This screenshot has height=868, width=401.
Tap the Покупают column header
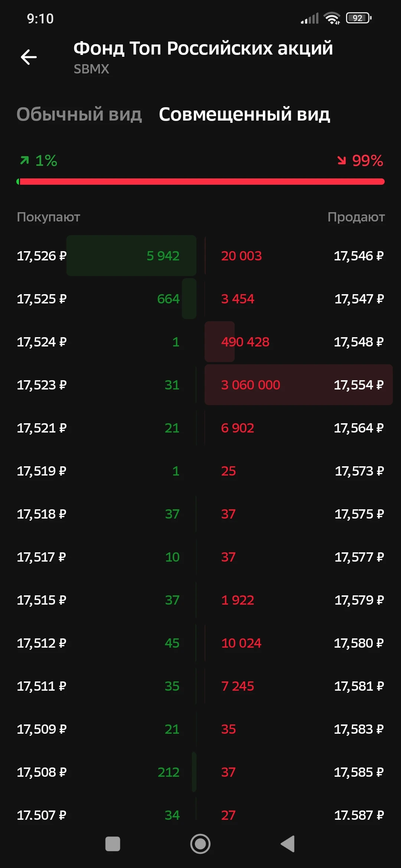(48, 217)
